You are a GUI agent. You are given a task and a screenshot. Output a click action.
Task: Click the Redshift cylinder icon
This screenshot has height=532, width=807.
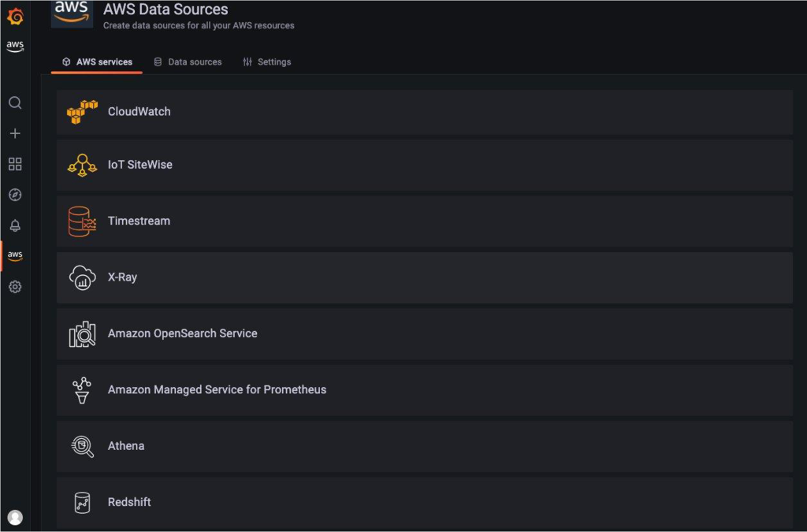(x=82, y=503)
